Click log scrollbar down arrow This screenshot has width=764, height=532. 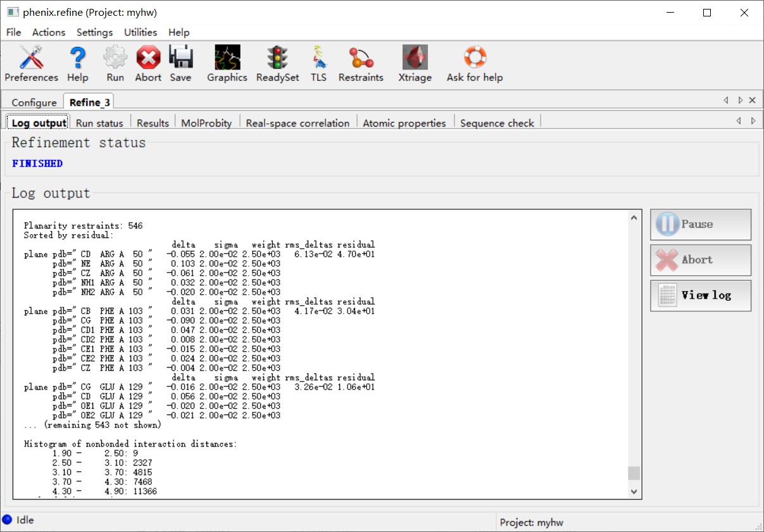[634, 492]
